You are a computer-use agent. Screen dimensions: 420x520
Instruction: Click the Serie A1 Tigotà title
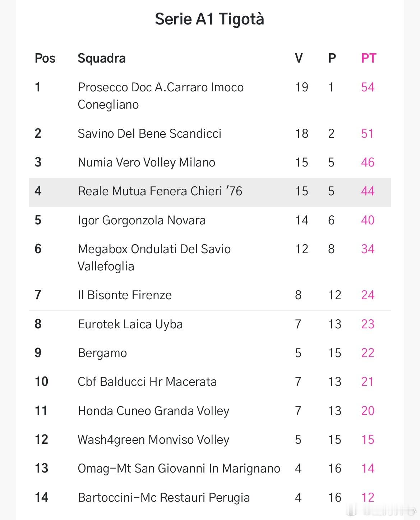209,19
